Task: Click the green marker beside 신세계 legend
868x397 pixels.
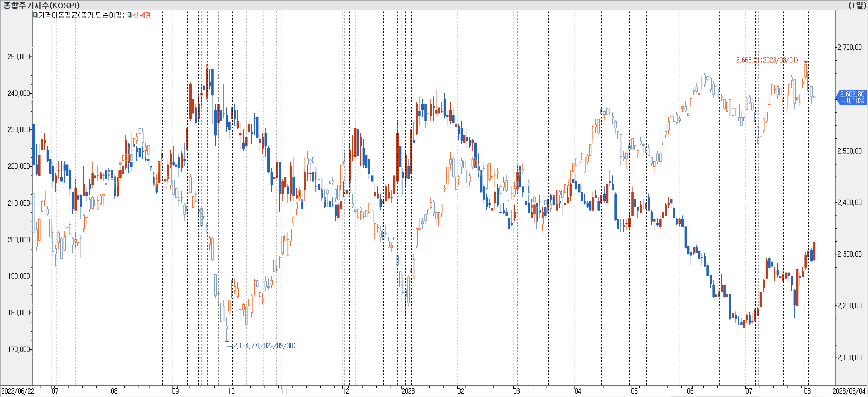Action: point(130,15)
